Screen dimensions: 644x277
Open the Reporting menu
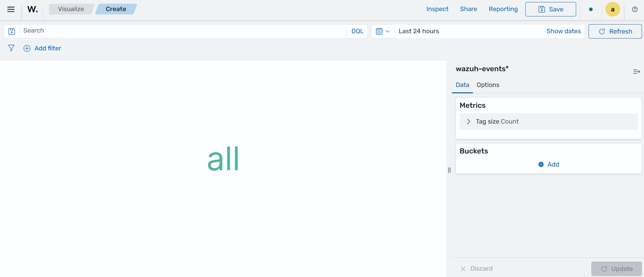503,9
